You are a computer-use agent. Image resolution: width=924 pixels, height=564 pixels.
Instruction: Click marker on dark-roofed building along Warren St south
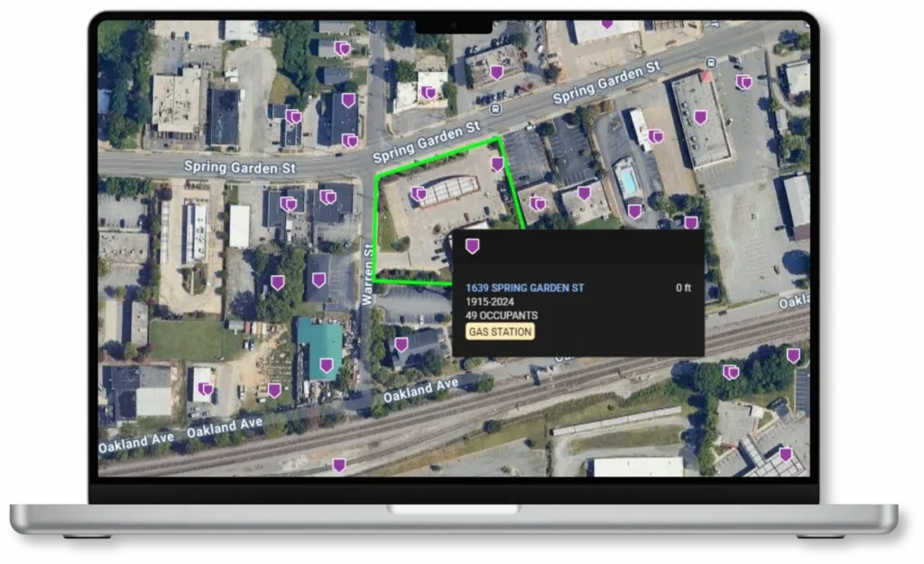pos(402,345)
